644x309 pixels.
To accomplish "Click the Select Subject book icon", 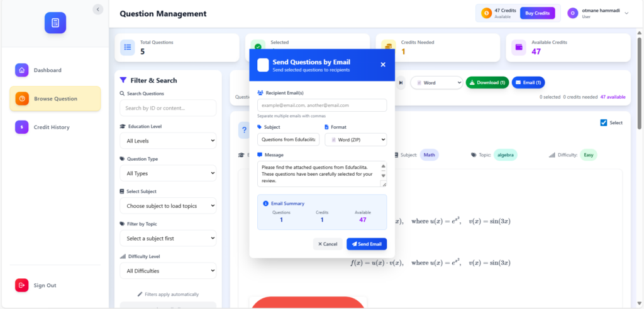I will (121, 191).
